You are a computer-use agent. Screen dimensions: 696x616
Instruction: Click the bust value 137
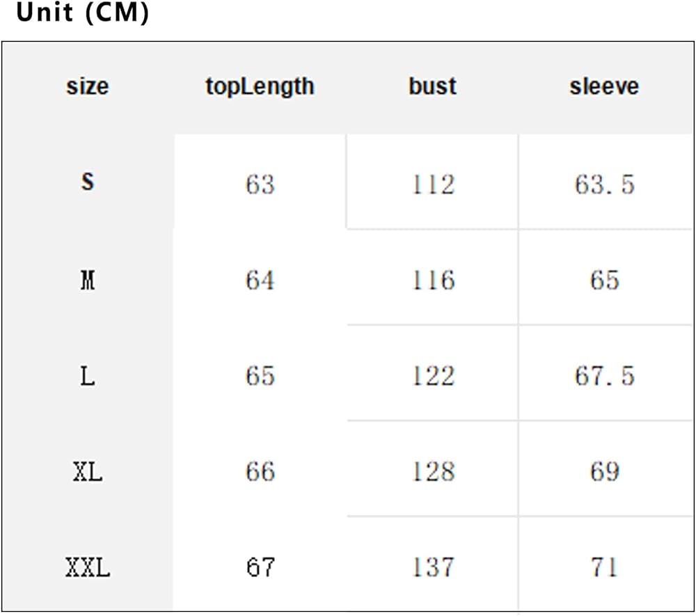pos(433,567)
